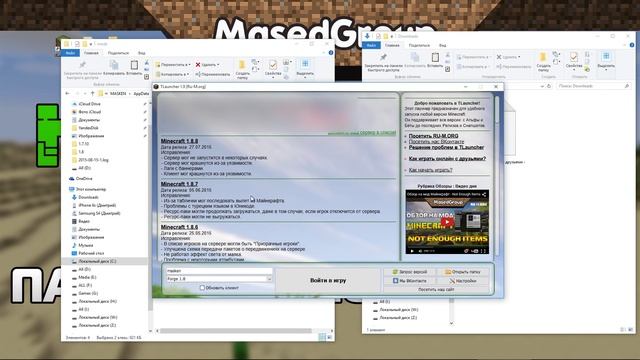Open the Поделиться tab in Downloads window
This screenshot has height=360, width=640.
click(419, 45)
